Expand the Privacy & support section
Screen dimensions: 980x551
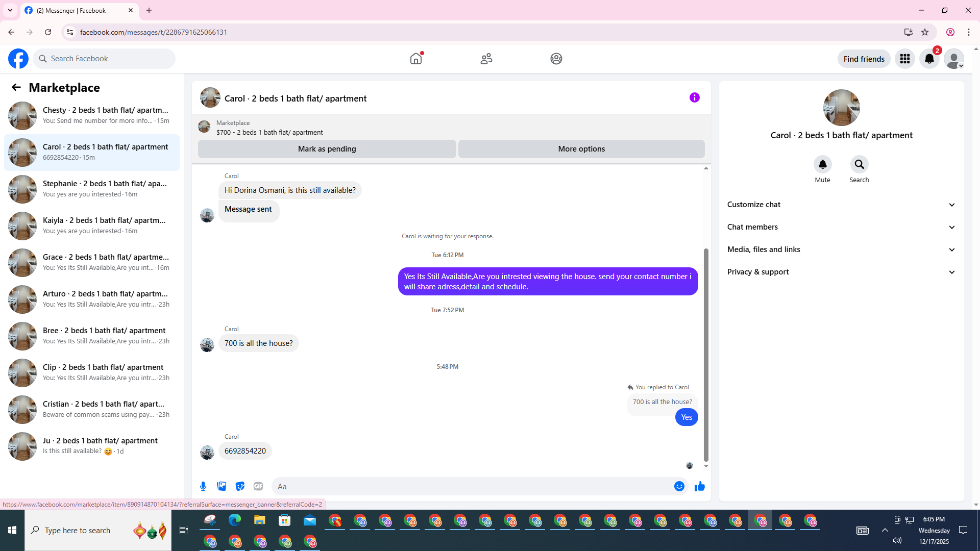(841, 272)
